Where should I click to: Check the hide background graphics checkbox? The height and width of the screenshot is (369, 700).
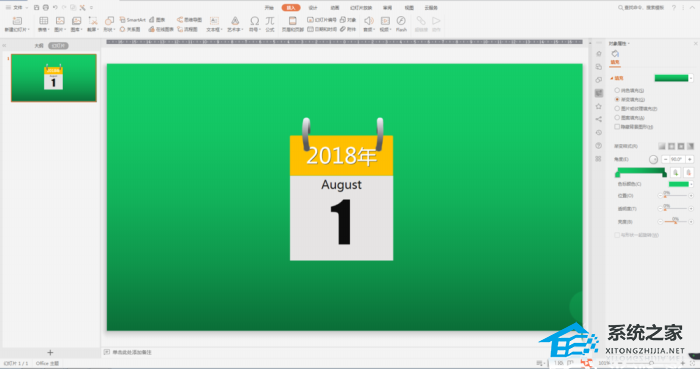click(617, 127)
